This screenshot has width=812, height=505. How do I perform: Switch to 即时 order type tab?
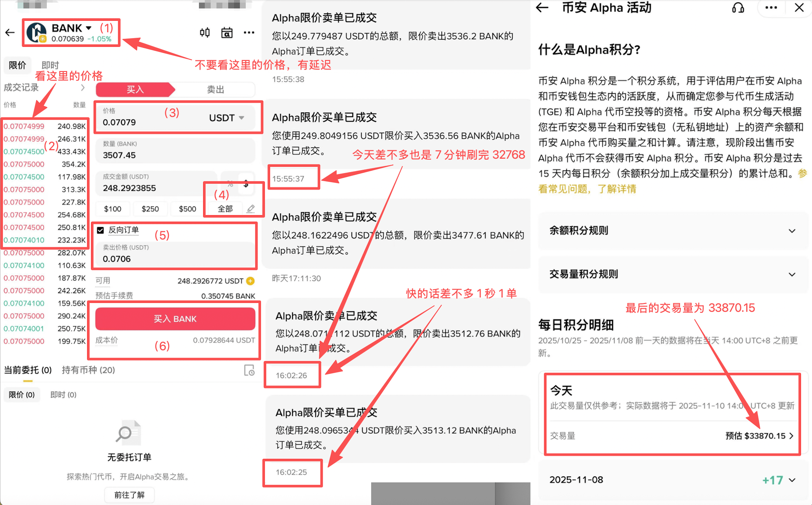coord(50,65)
